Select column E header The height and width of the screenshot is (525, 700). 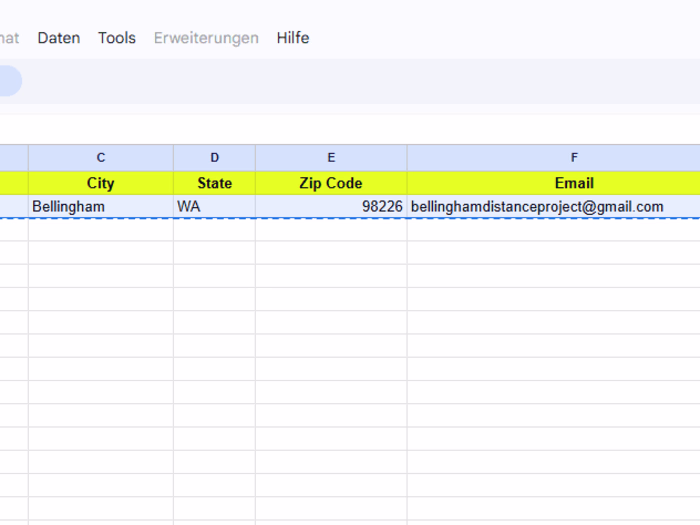(x=331, y=158)
